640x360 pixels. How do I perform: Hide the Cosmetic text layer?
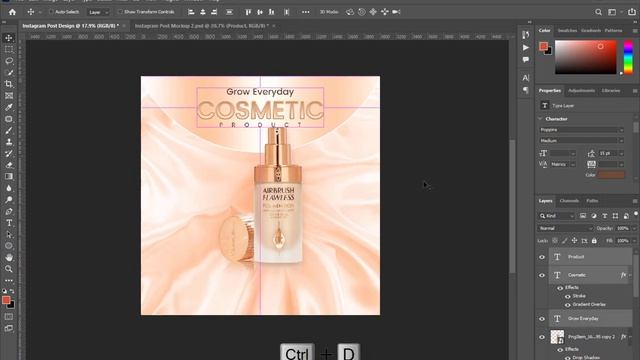coord(542,275)
